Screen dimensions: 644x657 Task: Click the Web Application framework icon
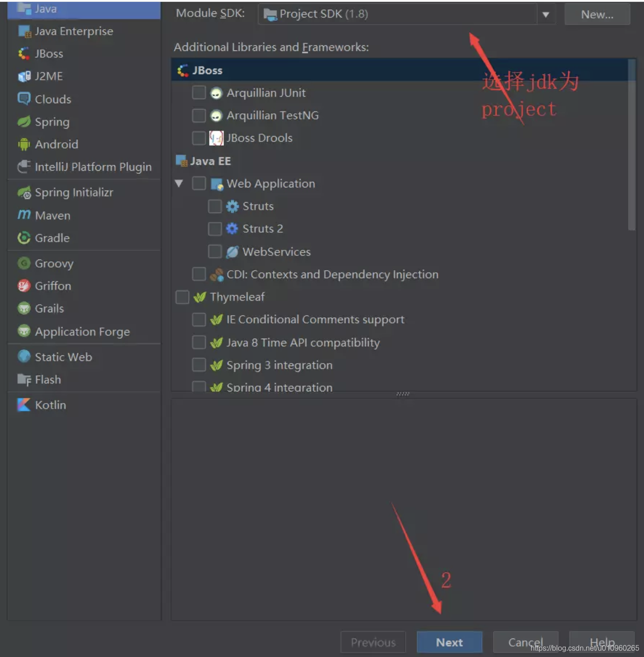[217, 184]
